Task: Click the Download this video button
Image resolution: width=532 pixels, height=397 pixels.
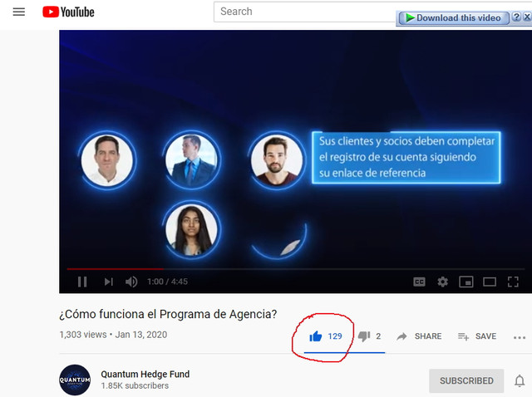Action: coord(454,17)
